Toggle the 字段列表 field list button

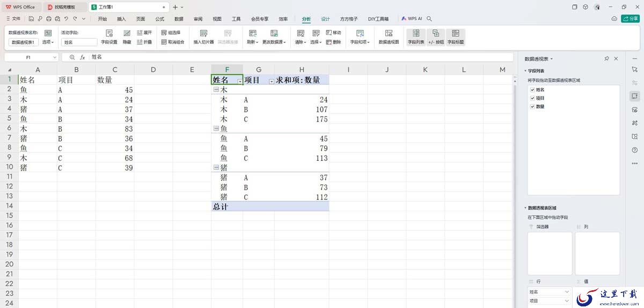pos(416,37)
